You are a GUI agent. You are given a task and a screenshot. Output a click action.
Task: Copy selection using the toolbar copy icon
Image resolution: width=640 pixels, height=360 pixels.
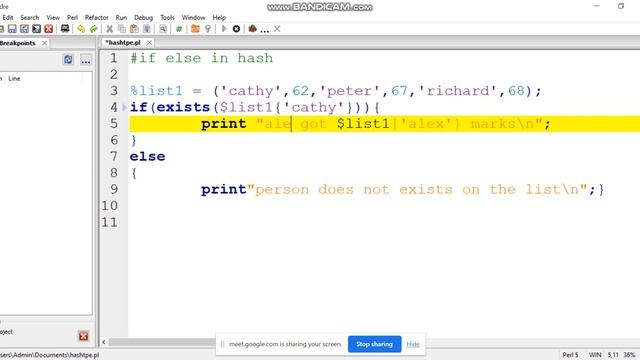click(x=122, y=29)
